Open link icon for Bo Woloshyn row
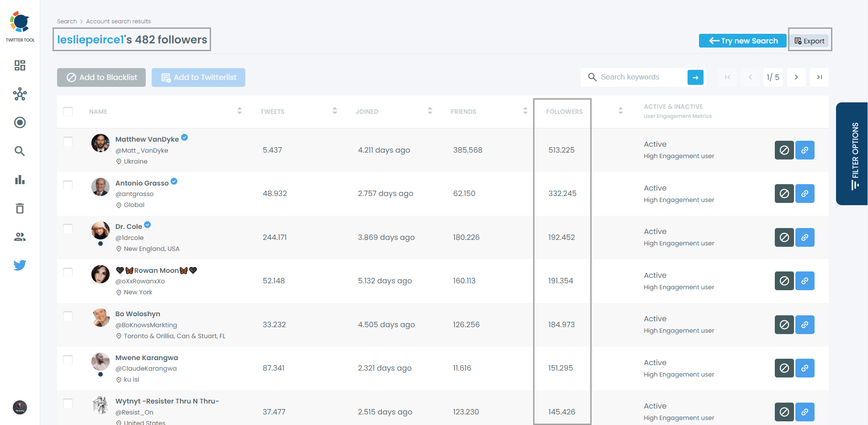Image resolution: width=868 pixels, height=425 pixels. pos(805,324)
